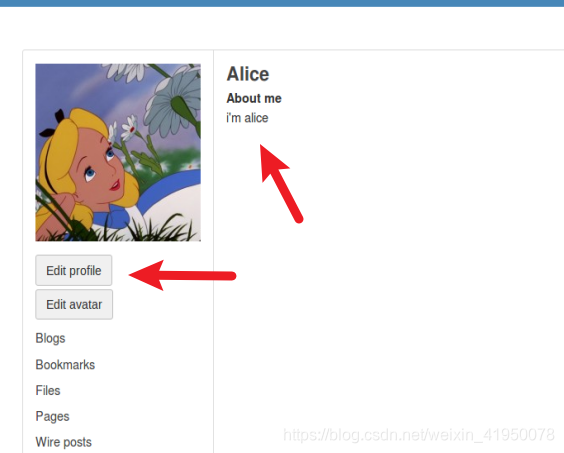Open Wire posts in sidebar menu
Screen dimensions: 564x453
64,442
